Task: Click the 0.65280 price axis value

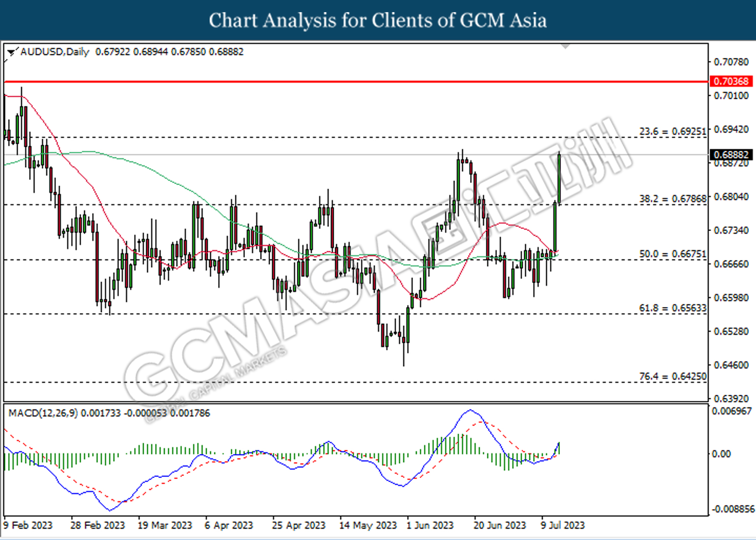Action: 731,332
